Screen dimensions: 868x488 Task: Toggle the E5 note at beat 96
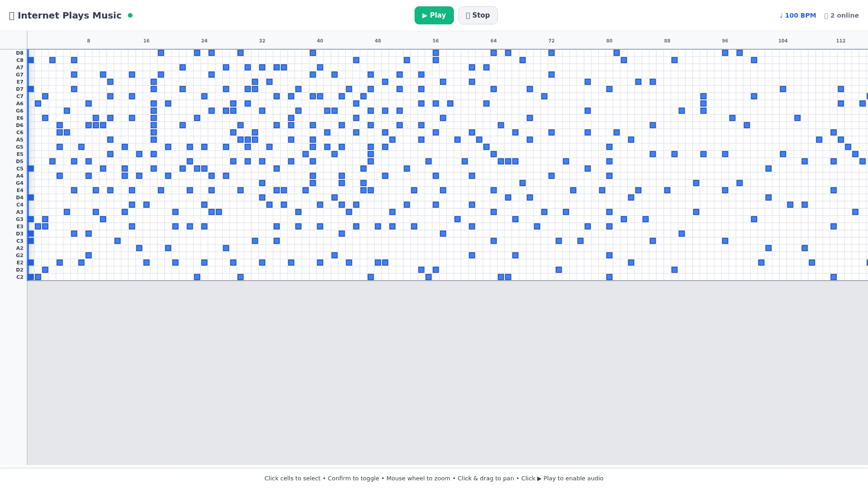click(x=725, y=154)
